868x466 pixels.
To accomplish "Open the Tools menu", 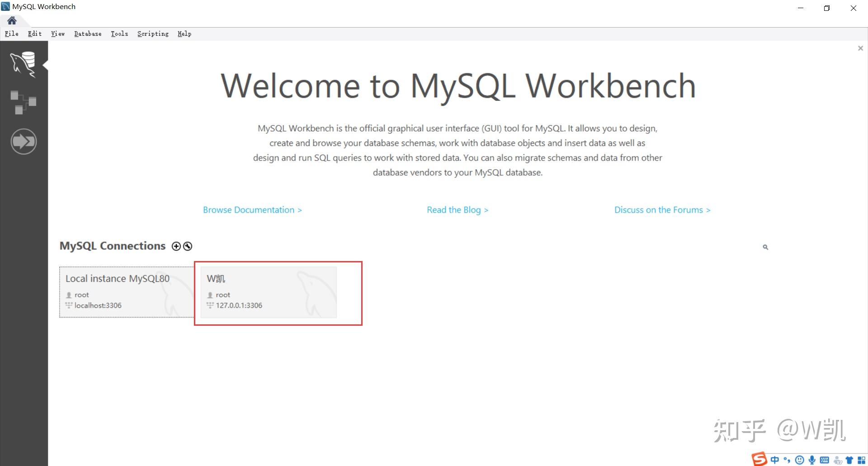I will tap(119, 33).
